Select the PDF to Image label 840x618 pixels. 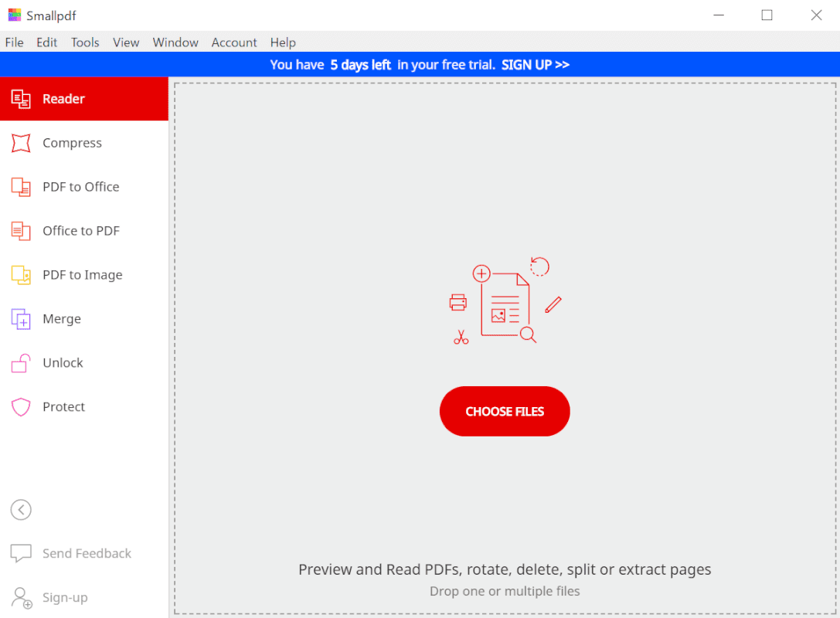[x=83, y=275]
